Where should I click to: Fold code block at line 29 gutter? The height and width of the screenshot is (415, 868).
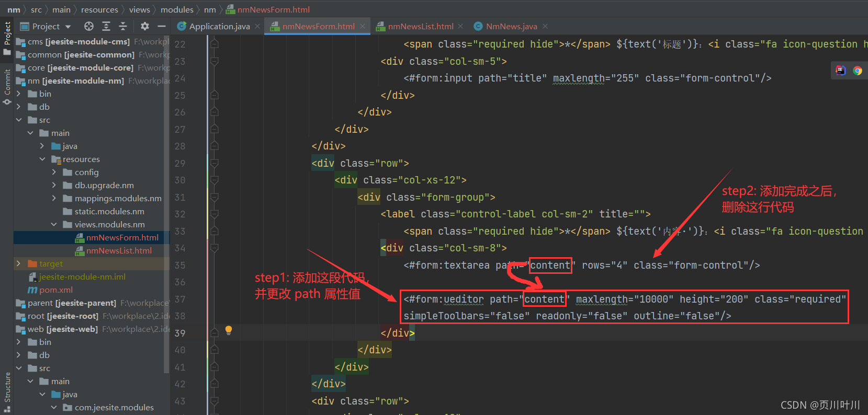[x=215, y=163]
